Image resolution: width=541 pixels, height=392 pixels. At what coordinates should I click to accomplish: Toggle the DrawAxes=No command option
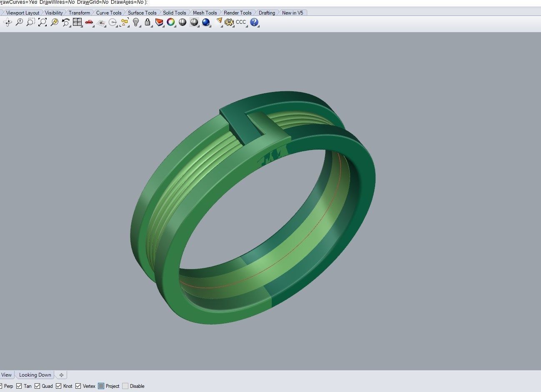[127, 2]
